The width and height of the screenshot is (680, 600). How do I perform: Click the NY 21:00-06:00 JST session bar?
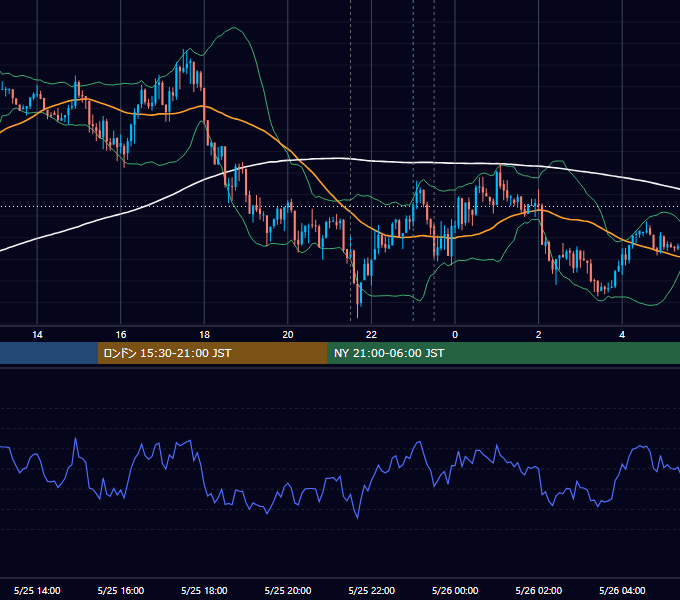503,353
